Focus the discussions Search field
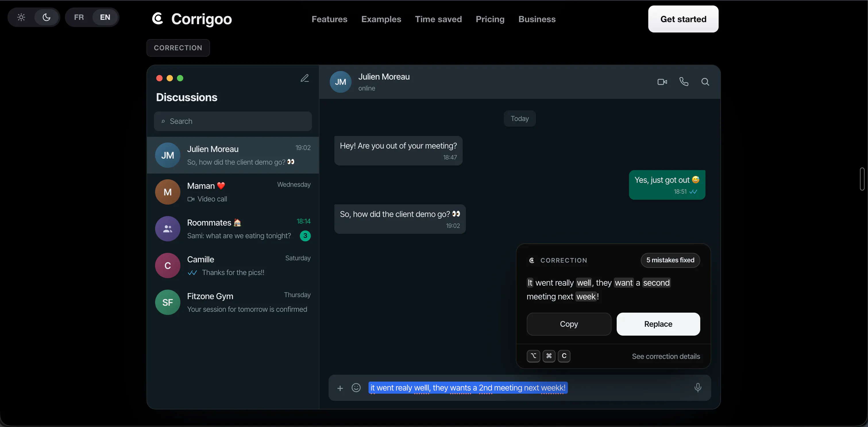 click(232, 121)
